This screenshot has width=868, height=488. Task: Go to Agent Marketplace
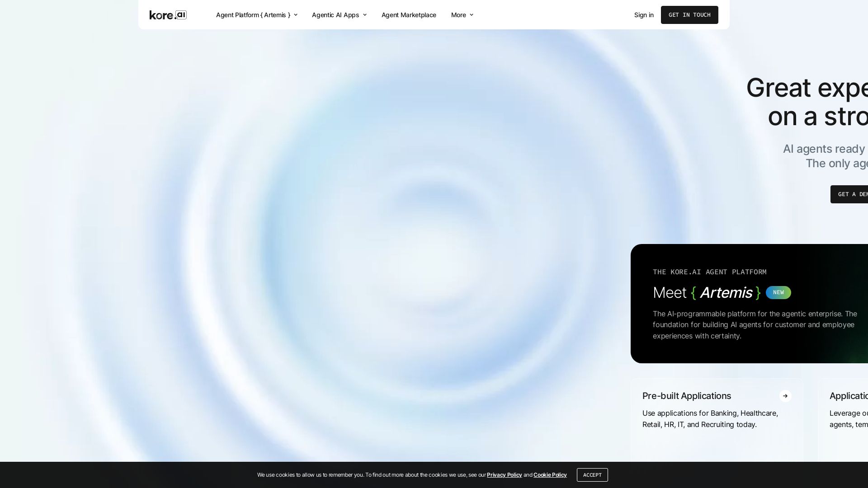[409, 15]
